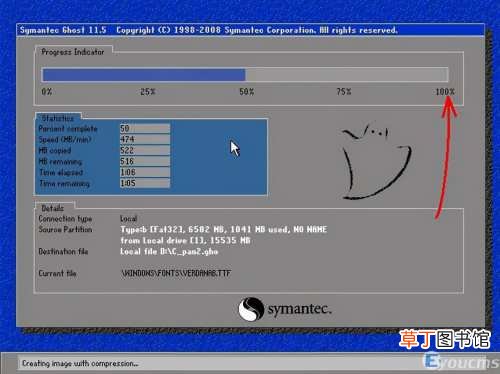The height and width of the screenshot is (374, 500).
Task: Click the Ghost mascot drawing
Action: click(377, 161)
